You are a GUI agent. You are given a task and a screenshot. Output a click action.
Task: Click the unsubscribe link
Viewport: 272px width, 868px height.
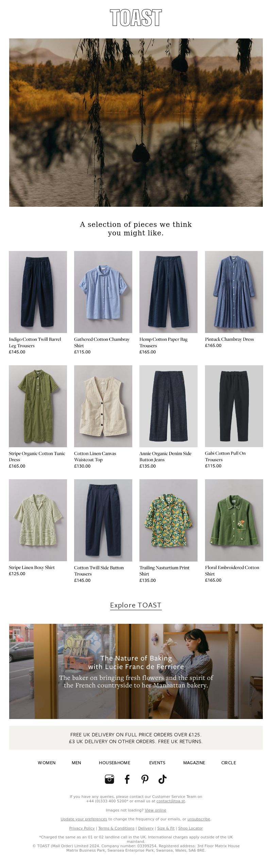(x=199, y=819)
